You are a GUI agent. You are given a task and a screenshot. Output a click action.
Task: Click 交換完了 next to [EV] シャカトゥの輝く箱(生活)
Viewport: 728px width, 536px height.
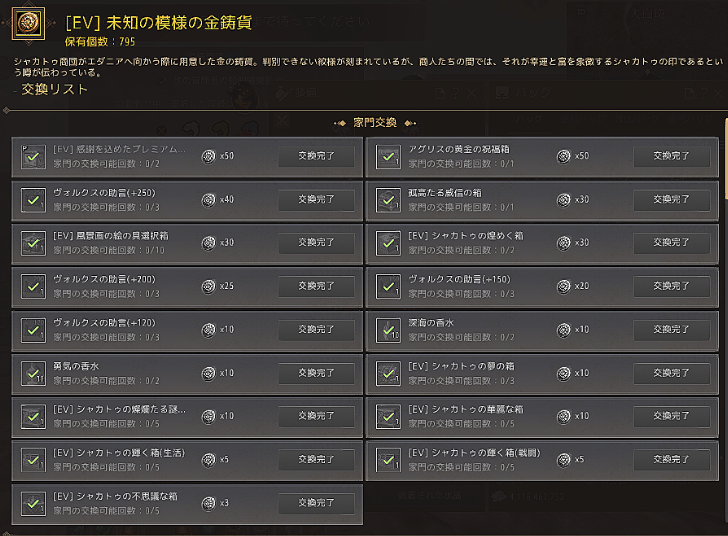pyautogui.click(x=316, y=459)
